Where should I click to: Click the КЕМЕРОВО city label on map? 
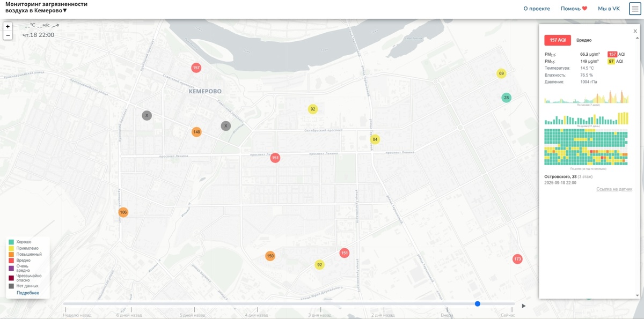(205, 92)
